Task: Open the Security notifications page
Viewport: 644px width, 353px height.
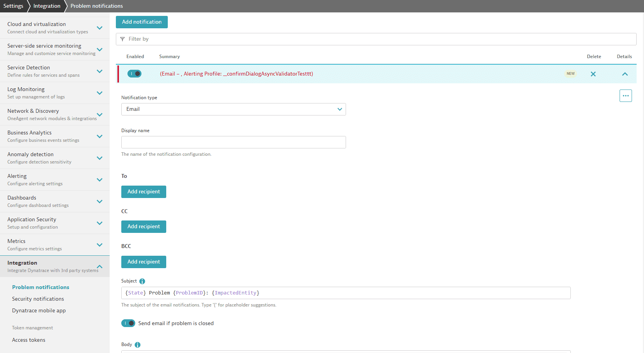Action: point(38,299)
